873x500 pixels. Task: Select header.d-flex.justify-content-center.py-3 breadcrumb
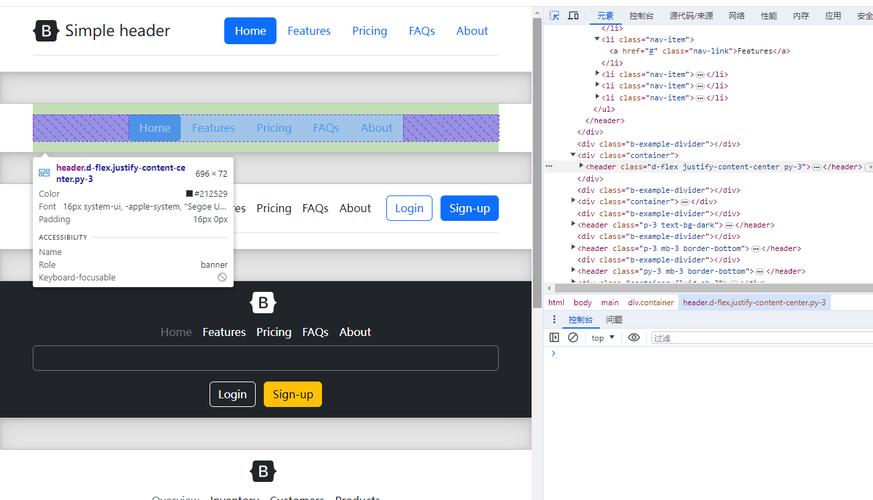tap(754, 302)
